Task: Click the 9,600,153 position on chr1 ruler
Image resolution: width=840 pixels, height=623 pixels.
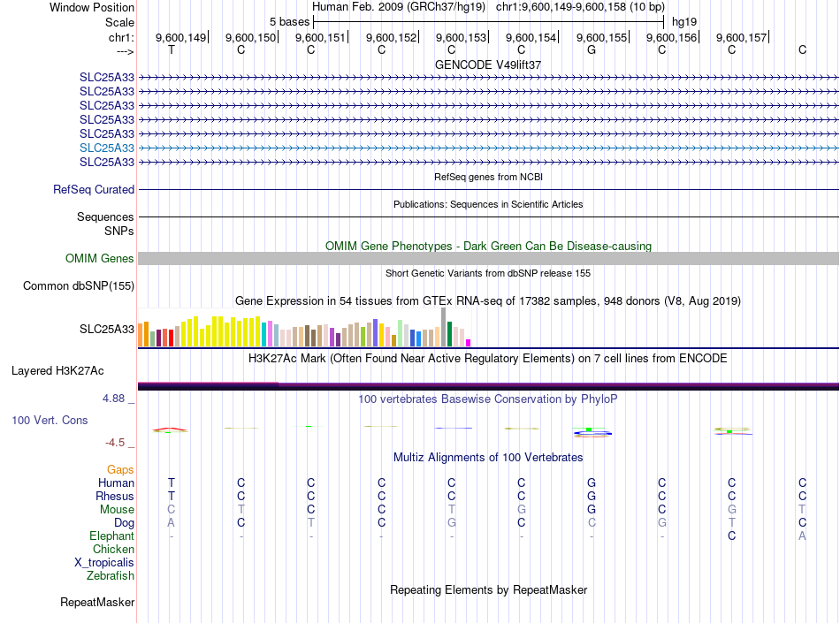Action: point(461,37)
